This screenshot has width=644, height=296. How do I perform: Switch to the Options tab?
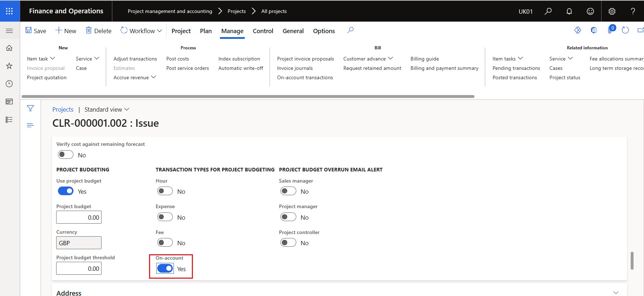point(324,31)
